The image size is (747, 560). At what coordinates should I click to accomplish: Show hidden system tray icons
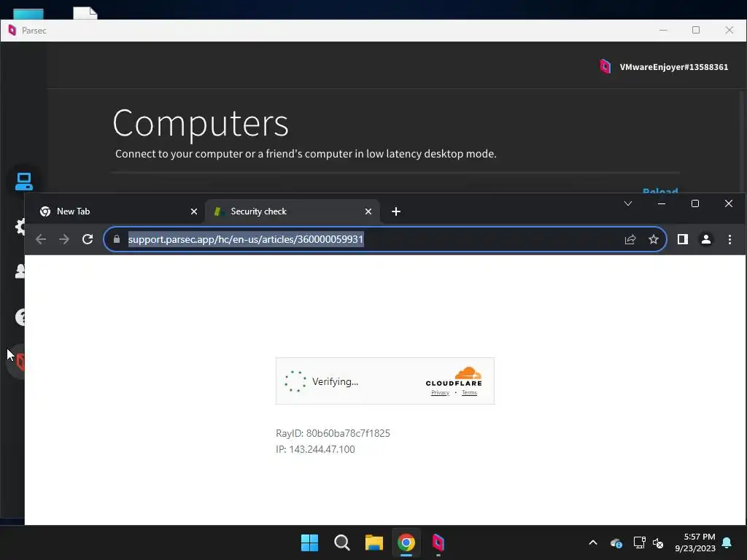pyautogui.click(x=593, y=542)
